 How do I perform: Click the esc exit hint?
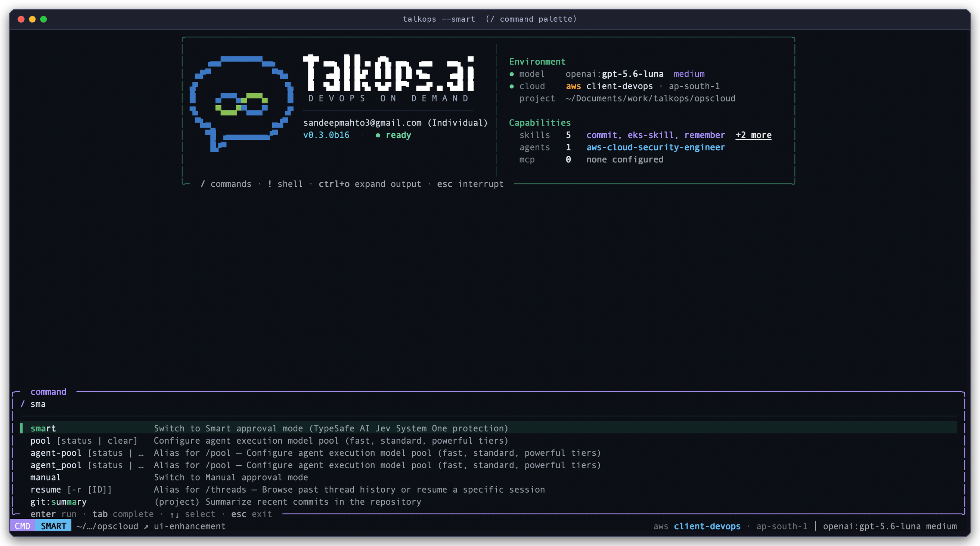pyautogui.click(x=251, y=514)
